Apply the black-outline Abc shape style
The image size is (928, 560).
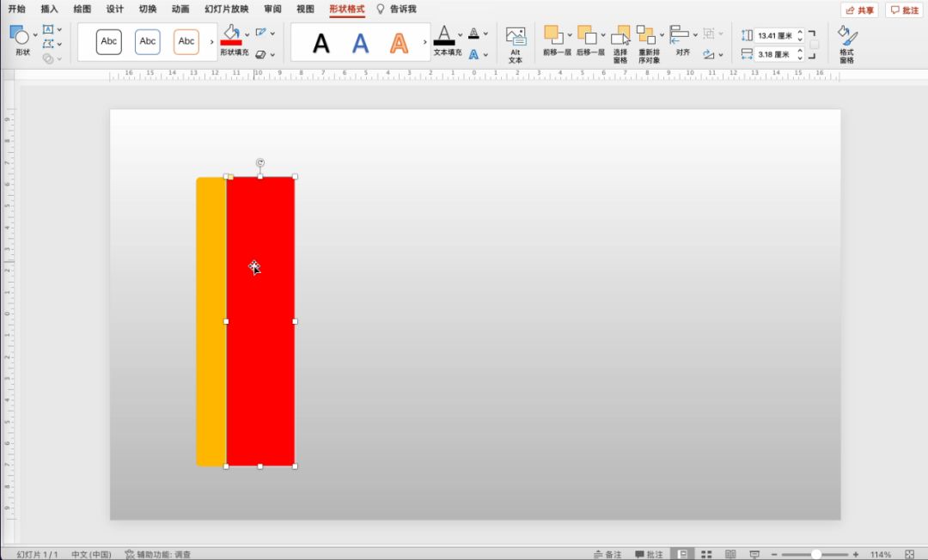pos(109,42)
